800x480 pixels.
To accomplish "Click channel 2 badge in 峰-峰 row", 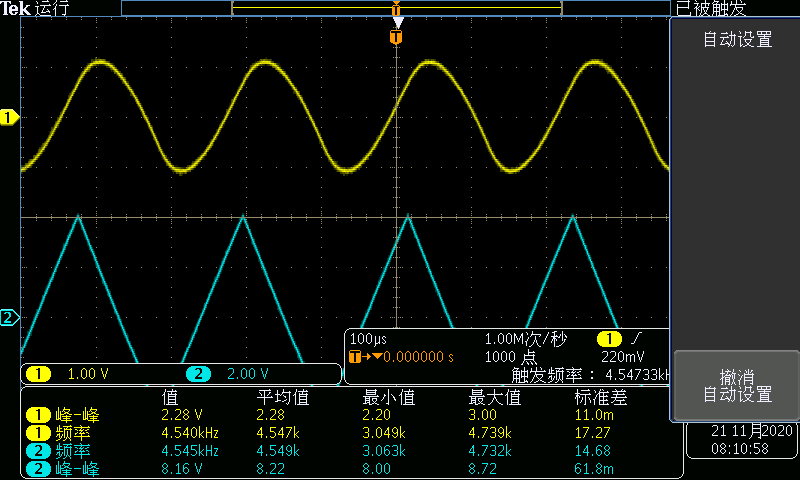I will click(x=38, y=469).
